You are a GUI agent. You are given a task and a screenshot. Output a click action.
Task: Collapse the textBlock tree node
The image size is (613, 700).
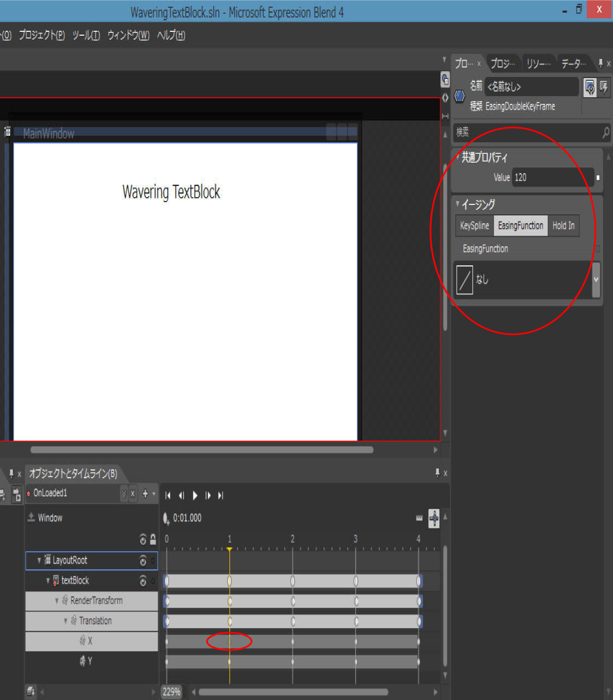coord(48,581)
